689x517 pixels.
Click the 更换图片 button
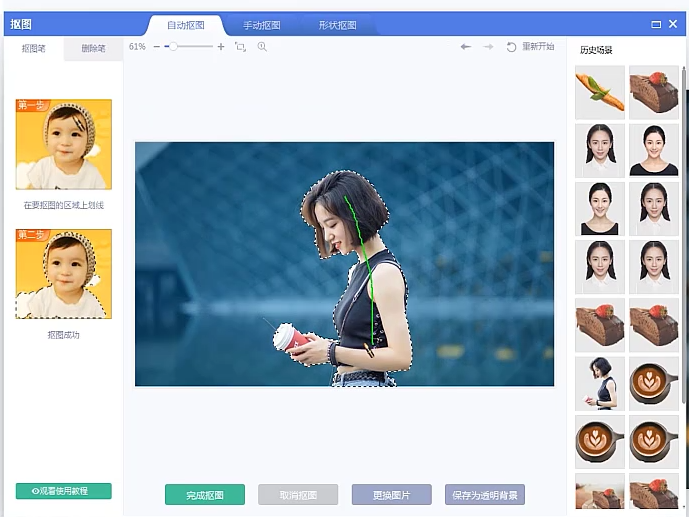(x=391, y=495)
